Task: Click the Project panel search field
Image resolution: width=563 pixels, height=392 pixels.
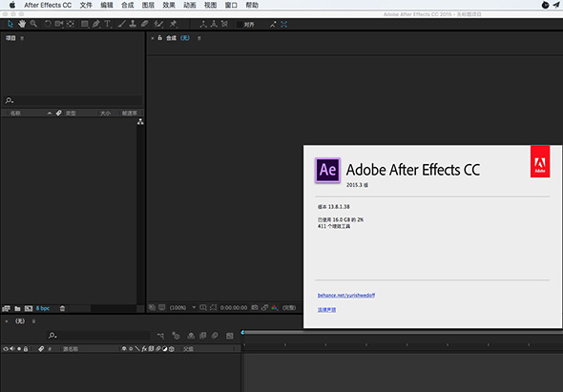Action: click(73, 100)
